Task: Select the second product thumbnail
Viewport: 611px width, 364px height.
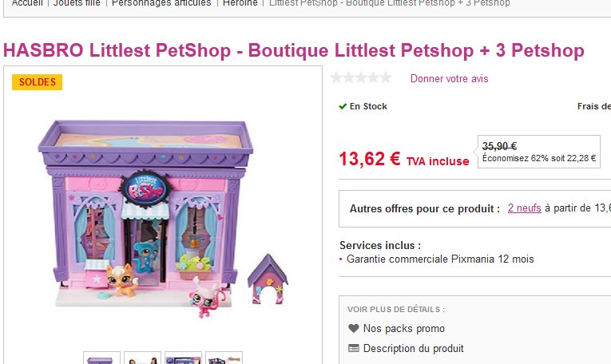Action: tap(143, 358)
